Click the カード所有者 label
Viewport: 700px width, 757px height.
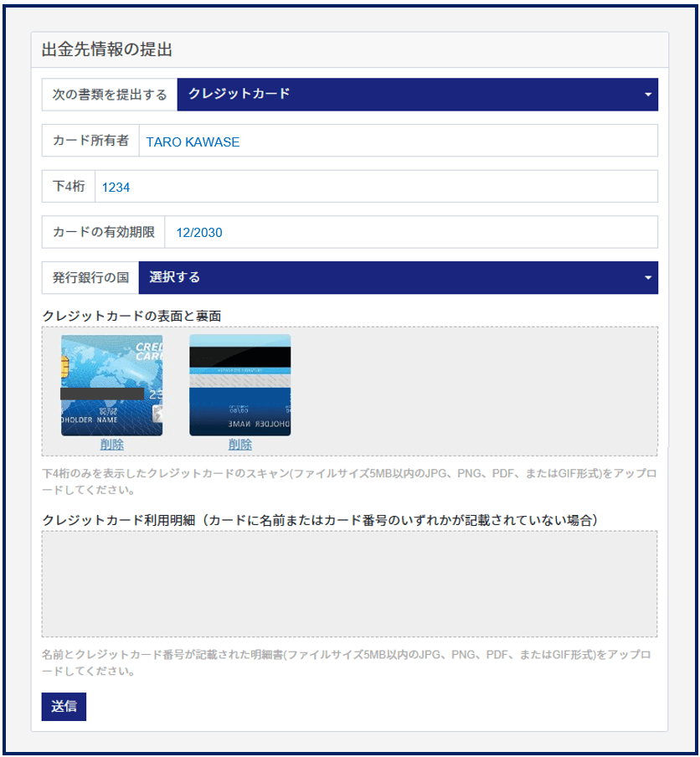pos(90,141)
